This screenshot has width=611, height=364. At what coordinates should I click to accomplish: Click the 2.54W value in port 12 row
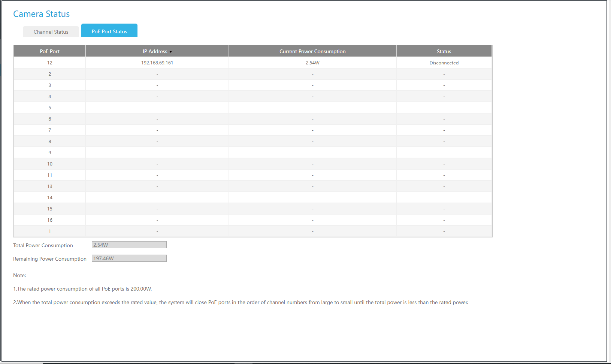312,63
